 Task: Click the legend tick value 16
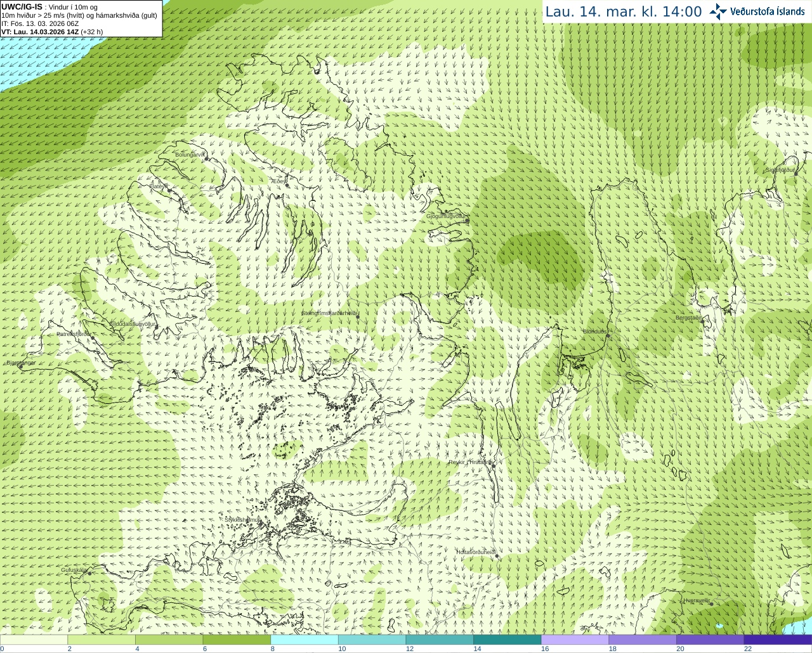coord(545,649)
